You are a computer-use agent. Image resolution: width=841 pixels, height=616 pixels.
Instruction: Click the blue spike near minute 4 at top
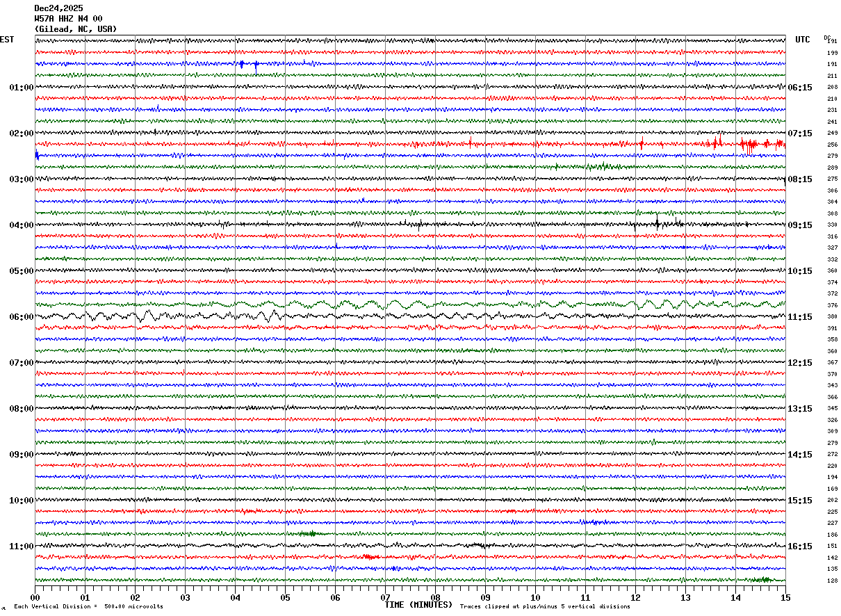242,64
